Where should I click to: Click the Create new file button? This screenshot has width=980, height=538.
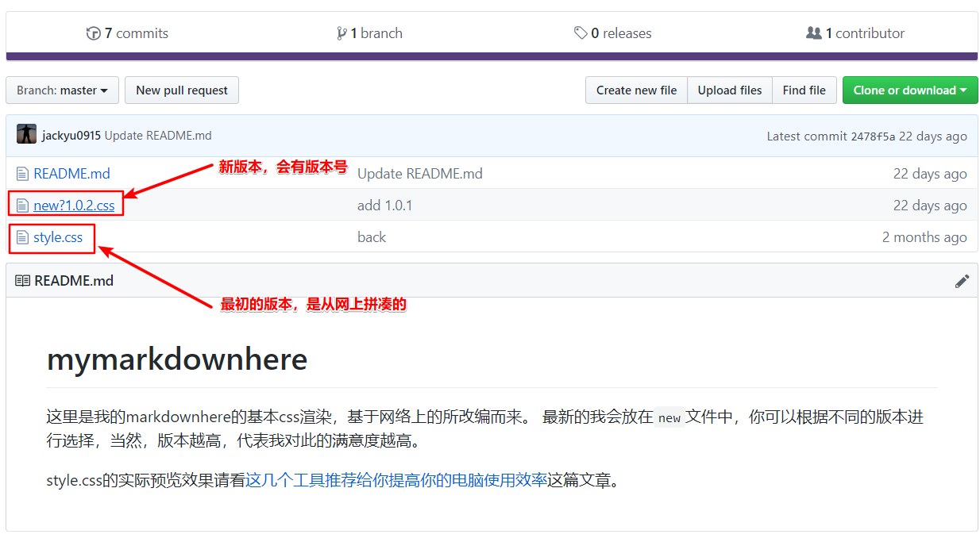[x=636, y=90]
